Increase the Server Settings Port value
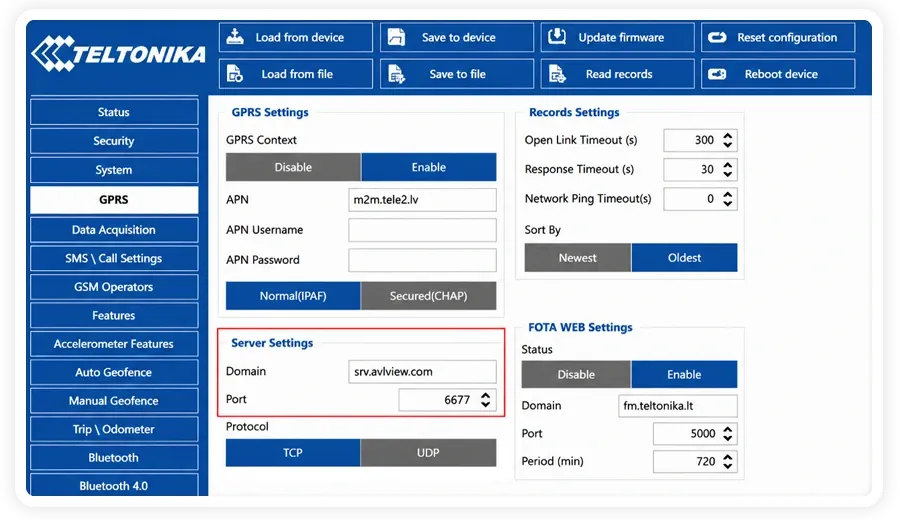 pyautogui.click(x=486, y=395)
